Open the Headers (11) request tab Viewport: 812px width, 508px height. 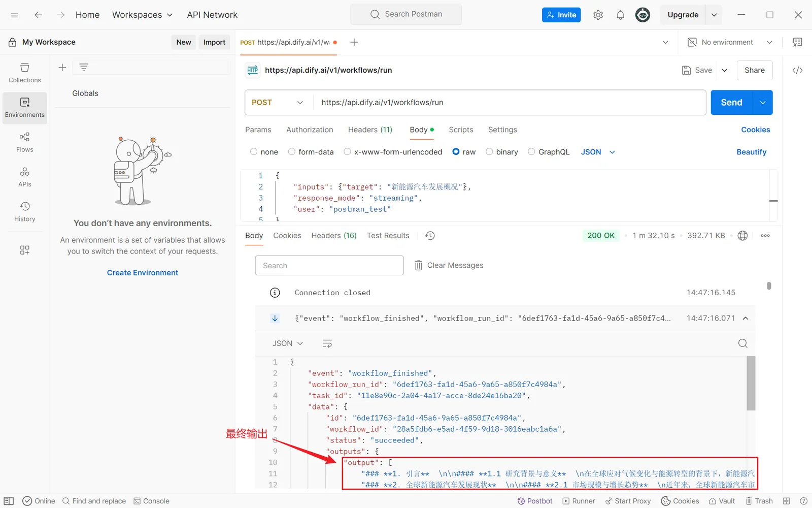pos(370,130)
